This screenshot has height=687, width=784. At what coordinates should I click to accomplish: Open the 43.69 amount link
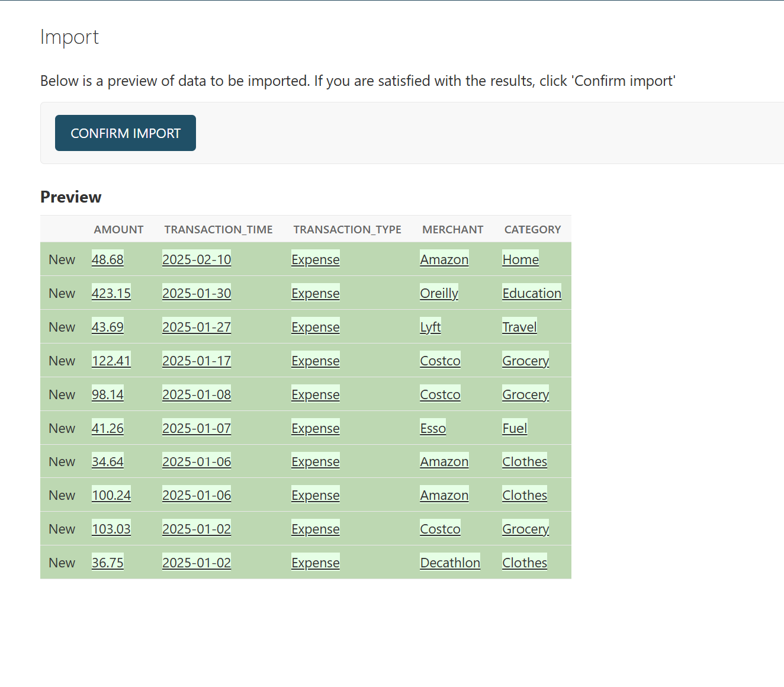[108, 327]
